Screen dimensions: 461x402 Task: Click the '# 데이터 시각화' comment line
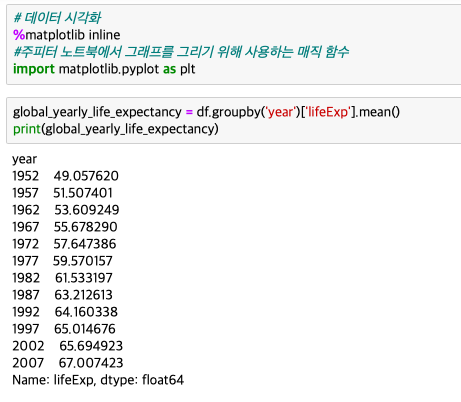(x=57, y=18)
